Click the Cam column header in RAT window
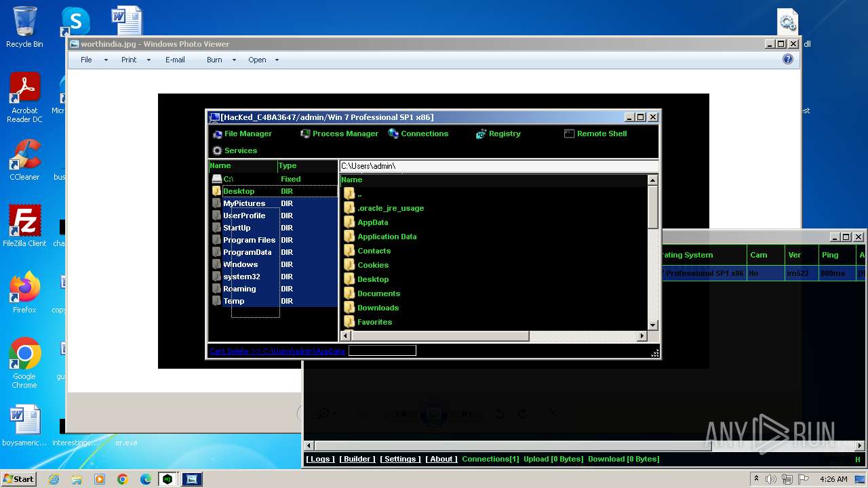The width and height of the screenshot is (868, 488). point(766,255)
